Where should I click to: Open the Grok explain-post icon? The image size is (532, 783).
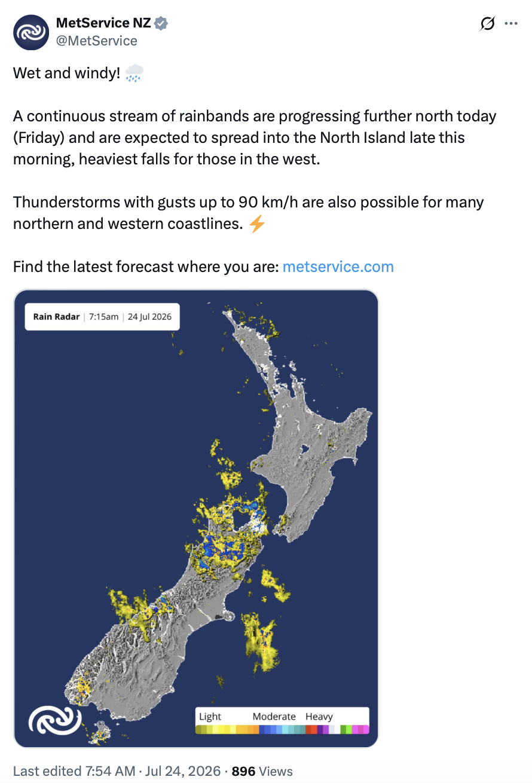487,24
